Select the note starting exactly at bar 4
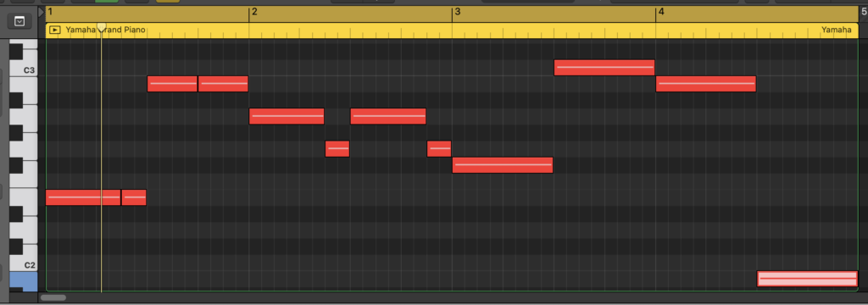The width and height of the screenshot is (868, 305). coord(706,84)
